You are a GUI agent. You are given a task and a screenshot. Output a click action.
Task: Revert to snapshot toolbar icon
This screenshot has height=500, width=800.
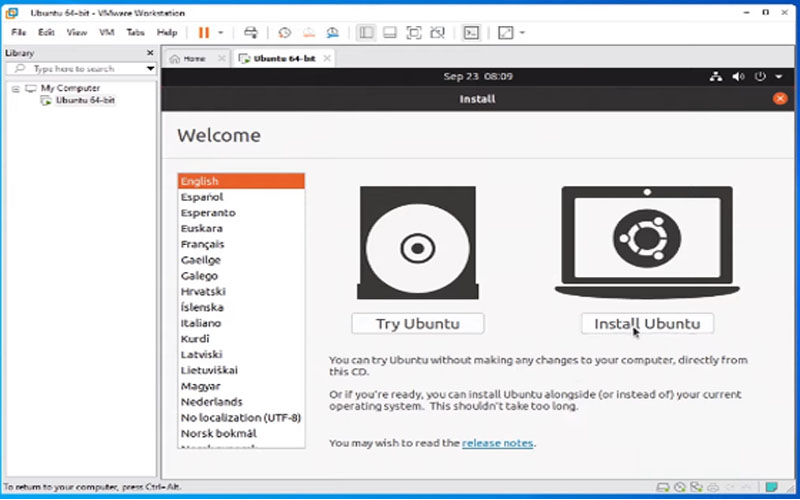[309, 33]
